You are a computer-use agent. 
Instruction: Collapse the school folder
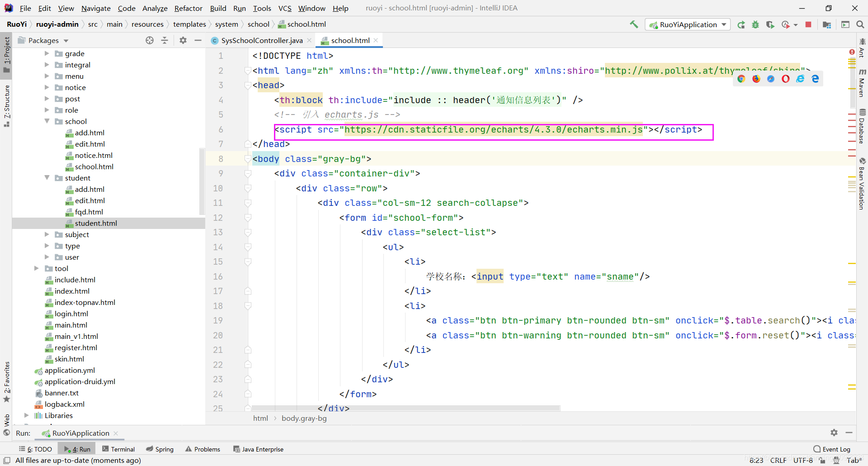coord(47,121)
